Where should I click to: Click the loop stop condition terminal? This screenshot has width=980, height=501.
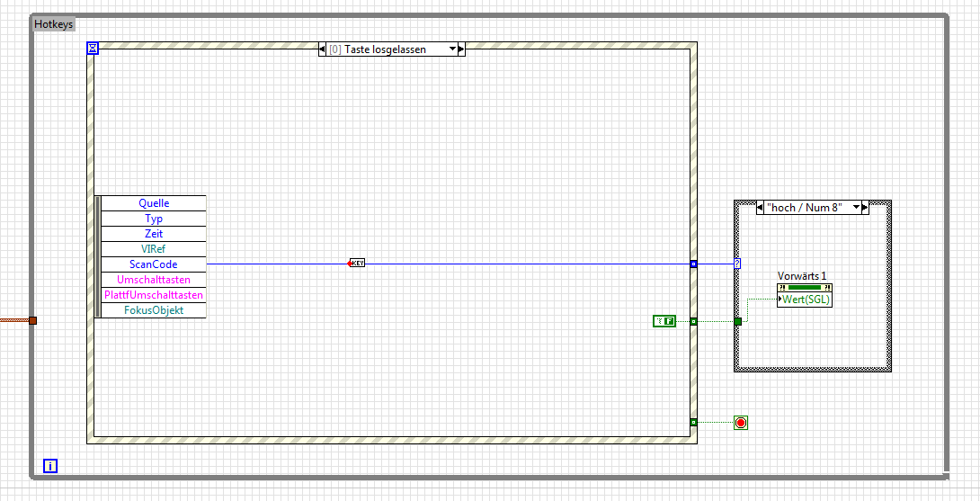741,423
